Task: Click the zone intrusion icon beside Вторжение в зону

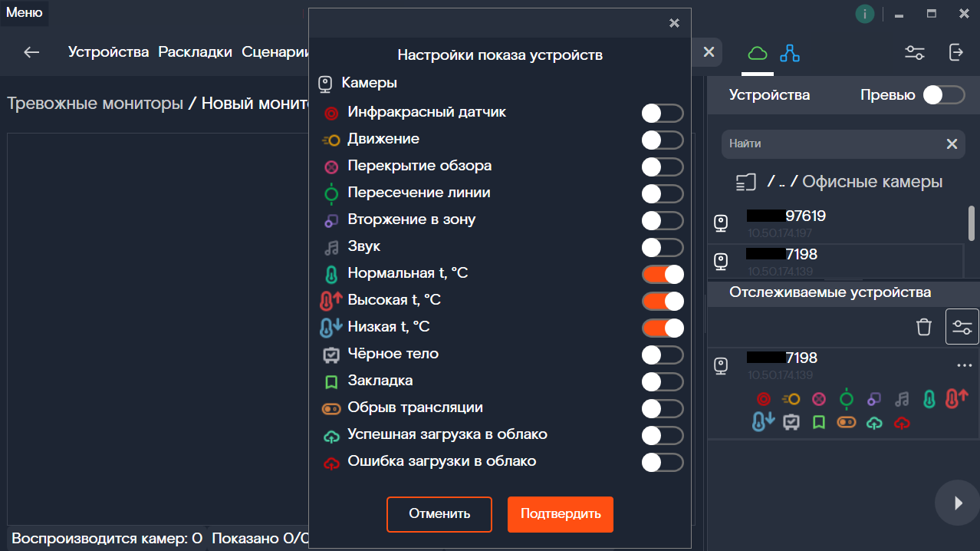Action: coord(331,221)
